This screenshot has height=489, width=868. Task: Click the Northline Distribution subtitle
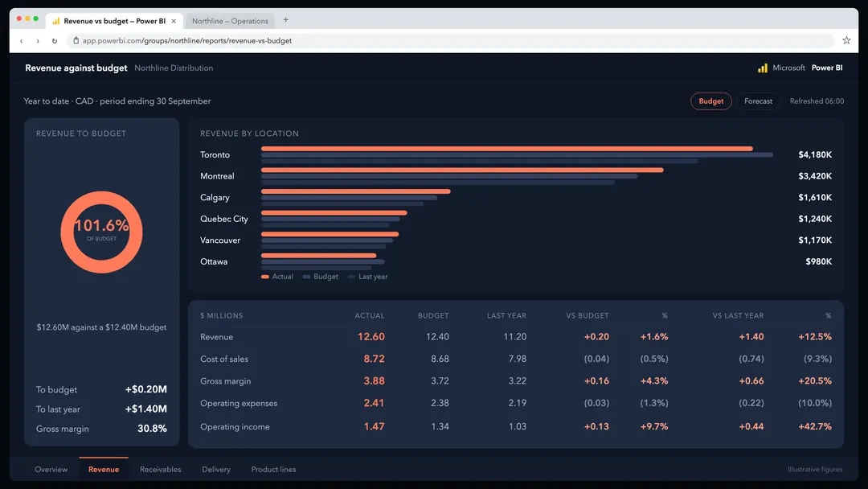pyautogui.click(x=174, y=68)
